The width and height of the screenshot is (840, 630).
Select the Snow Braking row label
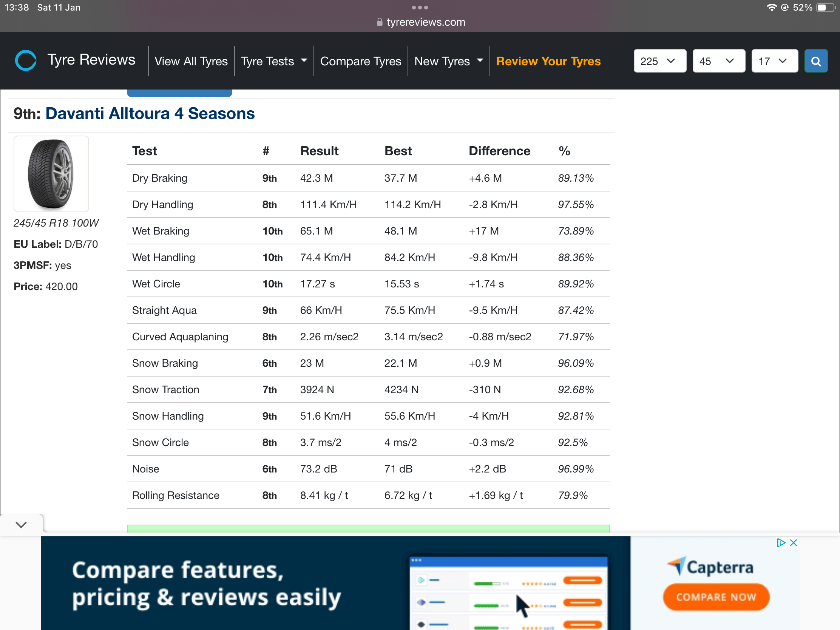165,363
